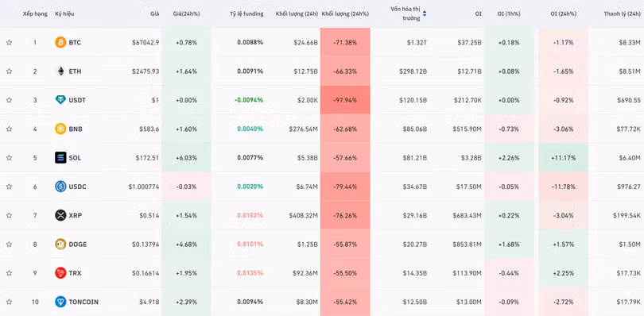
Task: Open the SOL symbol link
Action: [75, 157]
